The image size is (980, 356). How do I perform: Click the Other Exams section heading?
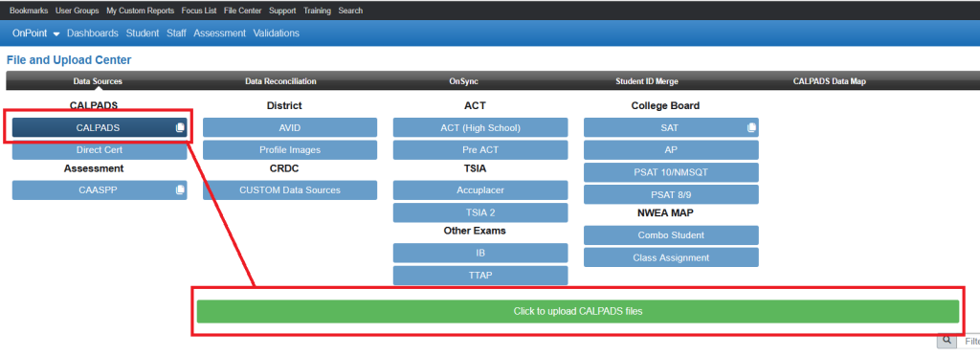(x=475, y=231)
